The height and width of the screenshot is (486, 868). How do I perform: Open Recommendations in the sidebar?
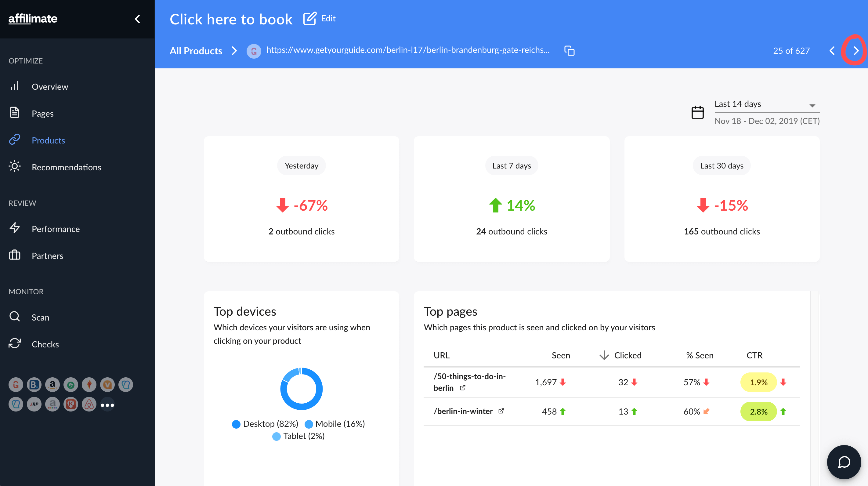(66, 167)
